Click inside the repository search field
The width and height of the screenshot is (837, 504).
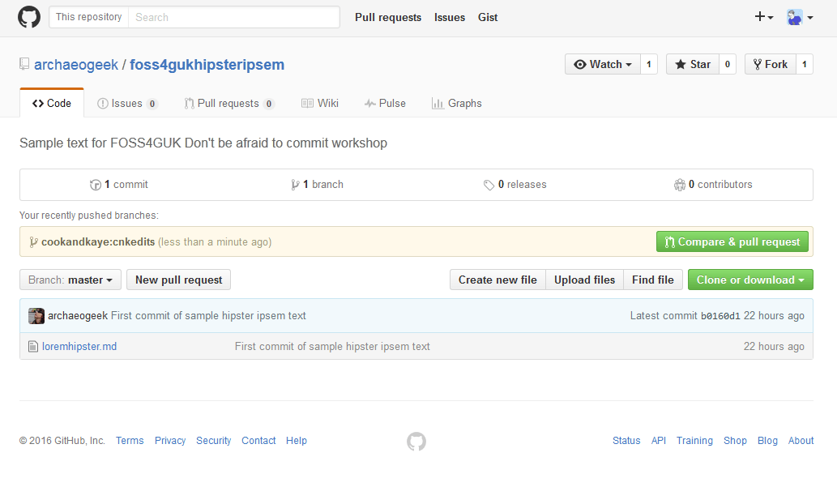(233, 16)
